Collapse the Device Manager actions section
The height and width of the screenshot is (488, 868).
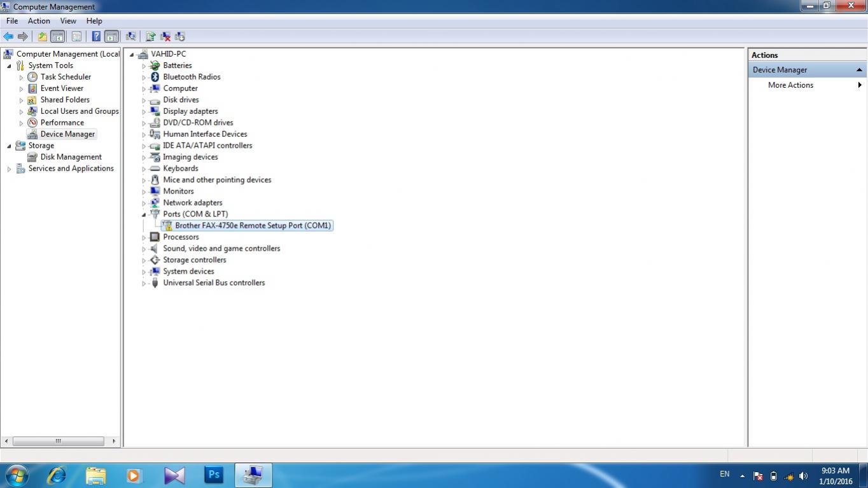tap(859, 70)
